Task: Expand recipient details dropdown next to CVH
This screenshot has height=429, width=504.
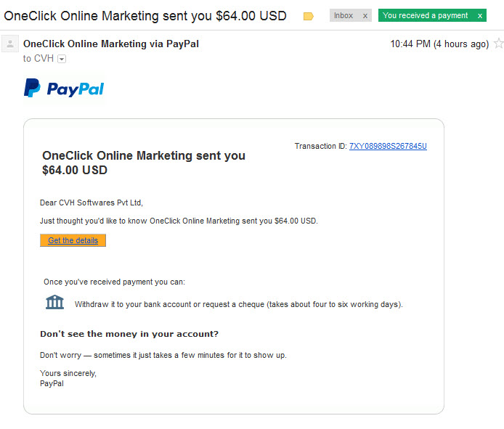Action: tap(62, 59)
